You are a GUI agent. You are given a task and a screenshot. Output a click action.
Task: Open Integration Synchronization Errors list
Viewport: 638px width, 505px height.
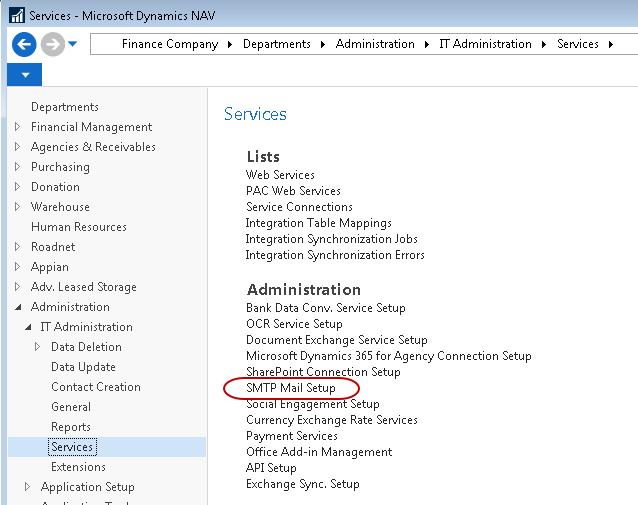click(x=335, y=255)
